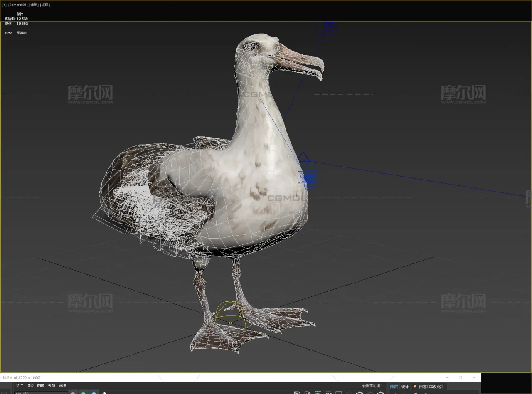
Task: Click the save image disk icon
Action: 297,392
